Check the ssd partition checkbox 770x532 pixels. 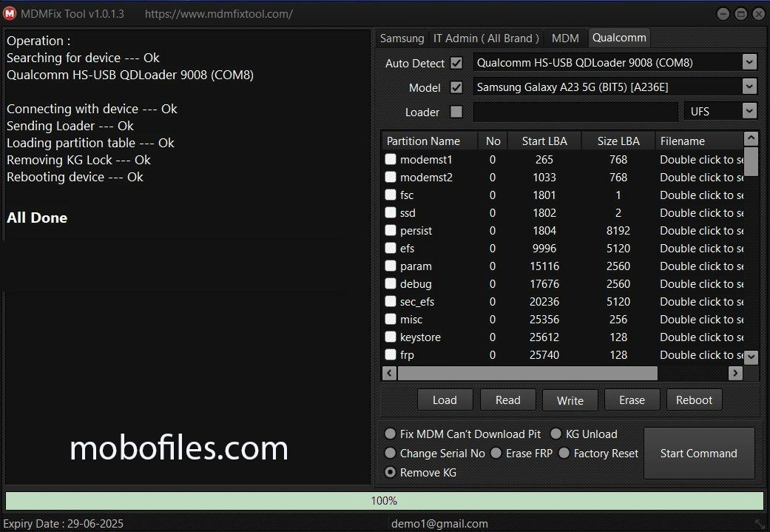[391, 212]
